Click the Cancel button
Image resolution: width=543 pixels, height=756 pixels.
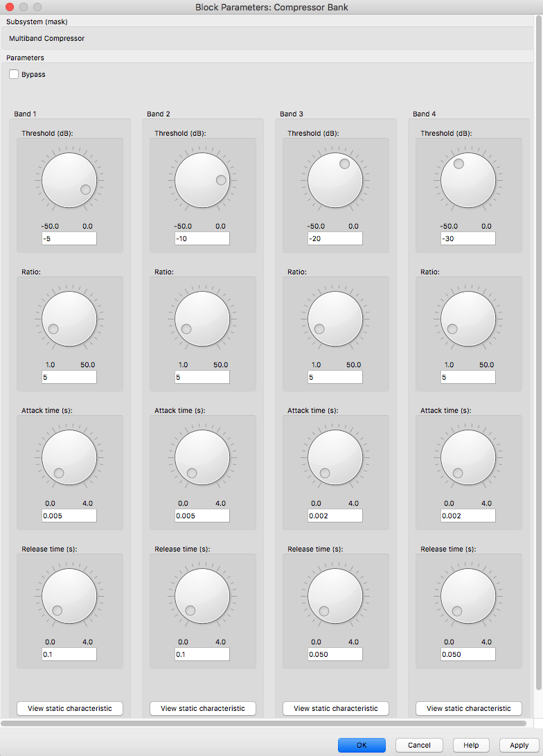(419, 745)
